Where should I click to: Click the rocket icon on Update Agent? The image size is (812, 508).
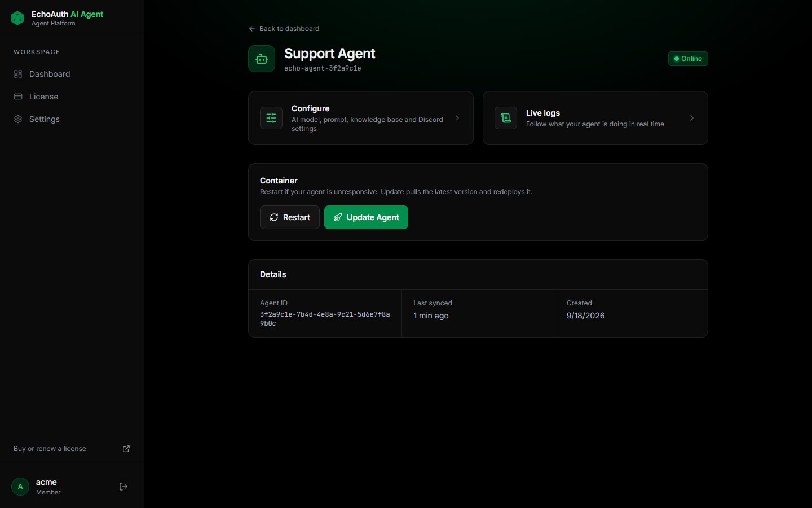coord(338,217)
